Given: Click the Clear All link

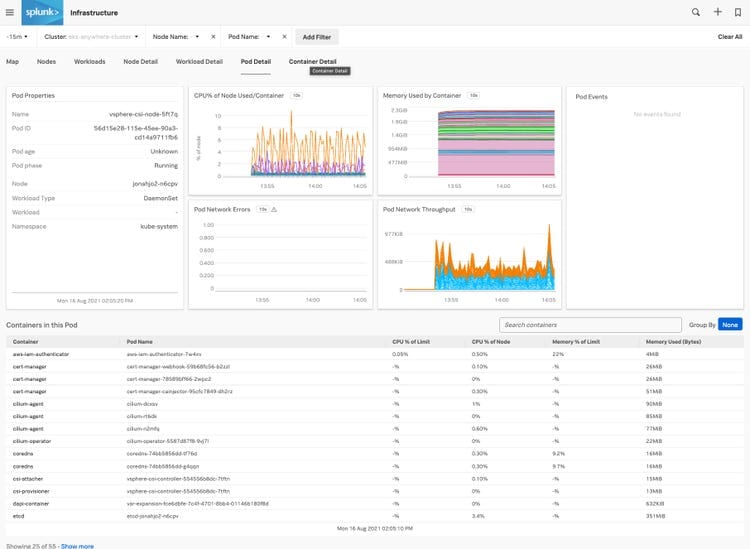Looking at the screenshot, I should tap(729, 37).
